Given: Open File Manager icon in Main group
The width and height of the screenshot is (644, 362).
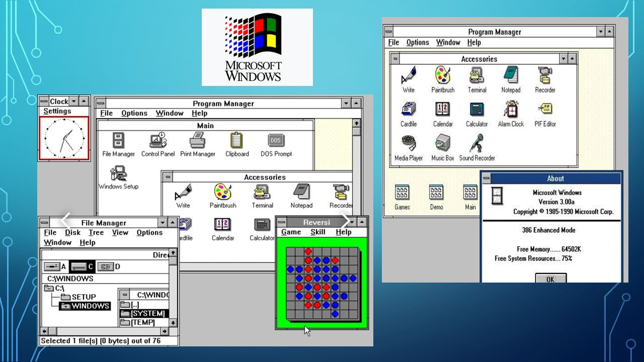Looking at the screenshot, I should point(118,144).
